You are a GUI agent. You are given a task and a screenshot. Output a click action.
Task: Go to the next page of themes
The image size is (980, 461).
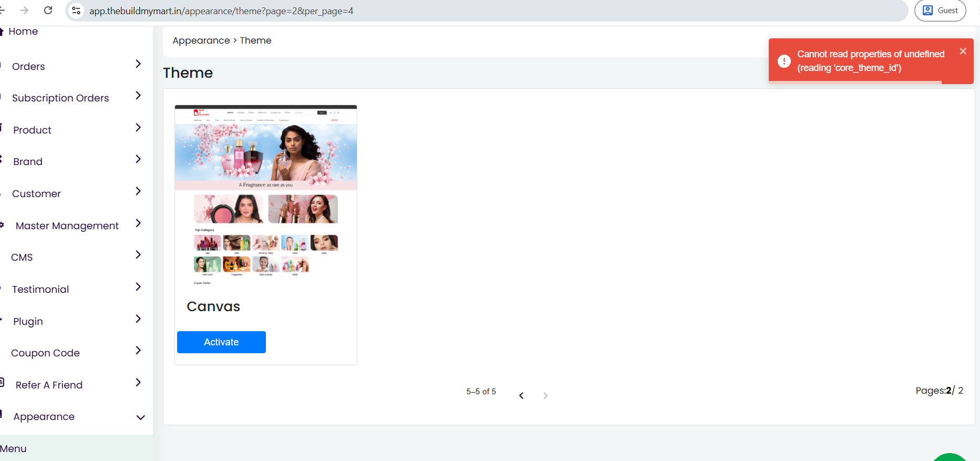click(545, 395)
